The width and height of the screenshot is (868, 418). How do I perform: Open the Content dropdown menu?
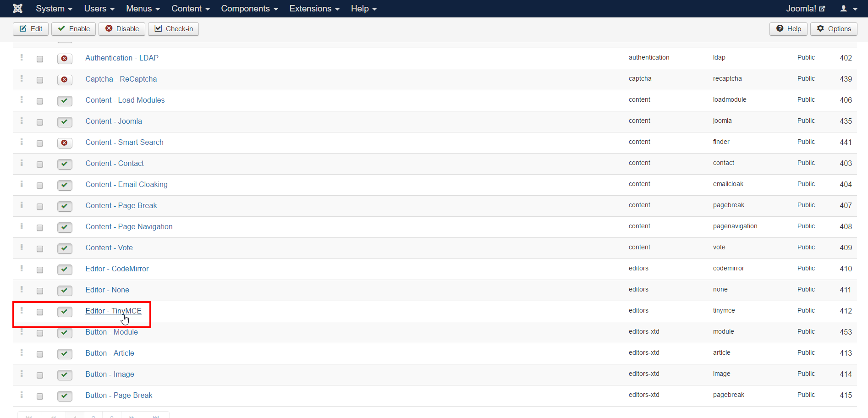[190, 9]
